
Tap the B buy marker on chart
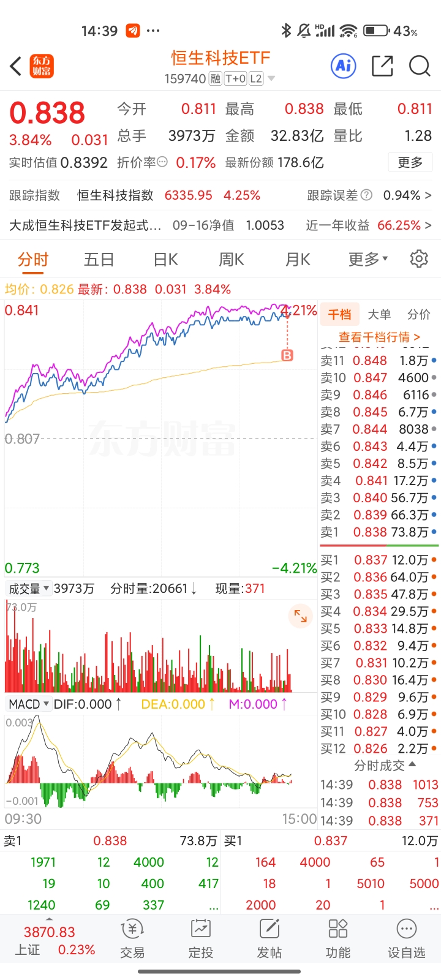(287, 355)
